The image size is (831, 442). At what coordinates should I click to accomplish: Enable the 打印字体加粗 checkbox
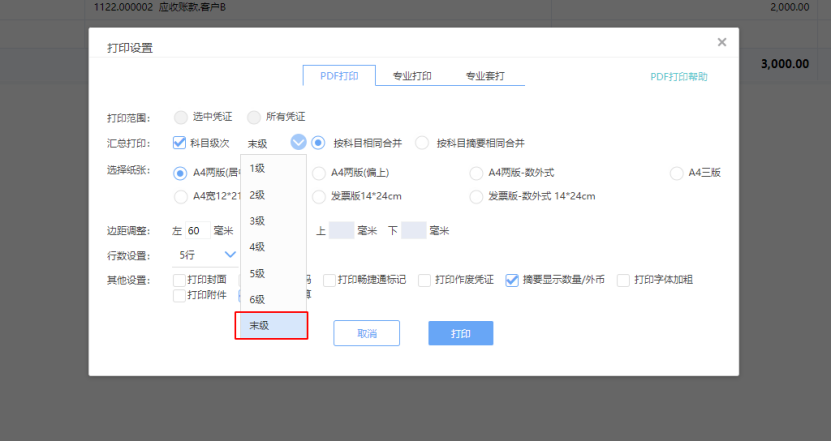623,280
